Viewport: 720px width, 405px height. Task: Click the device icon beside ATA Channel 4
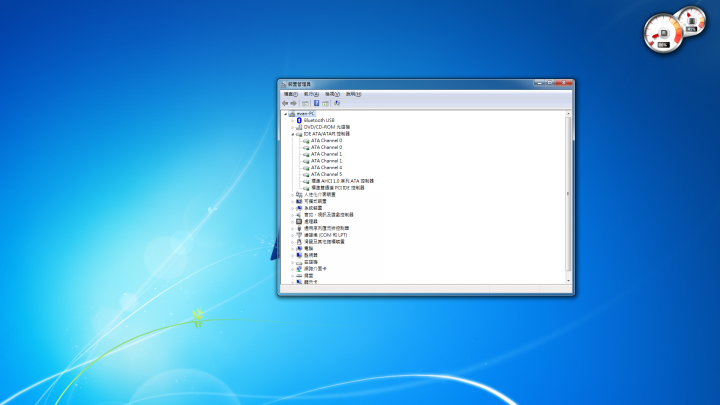point(306,168)
